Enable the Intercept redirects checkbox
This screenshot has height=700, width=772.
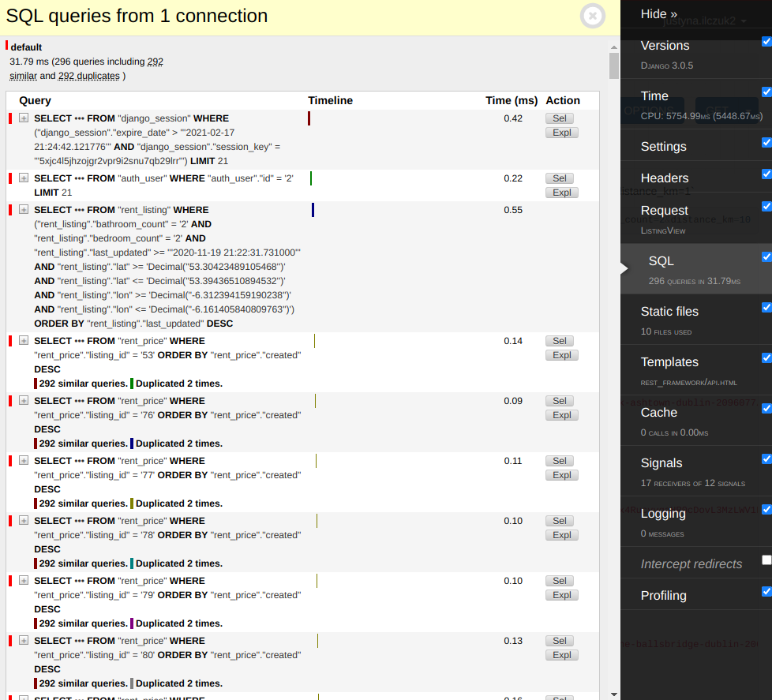pyautogui.click(x=766, y=560)
